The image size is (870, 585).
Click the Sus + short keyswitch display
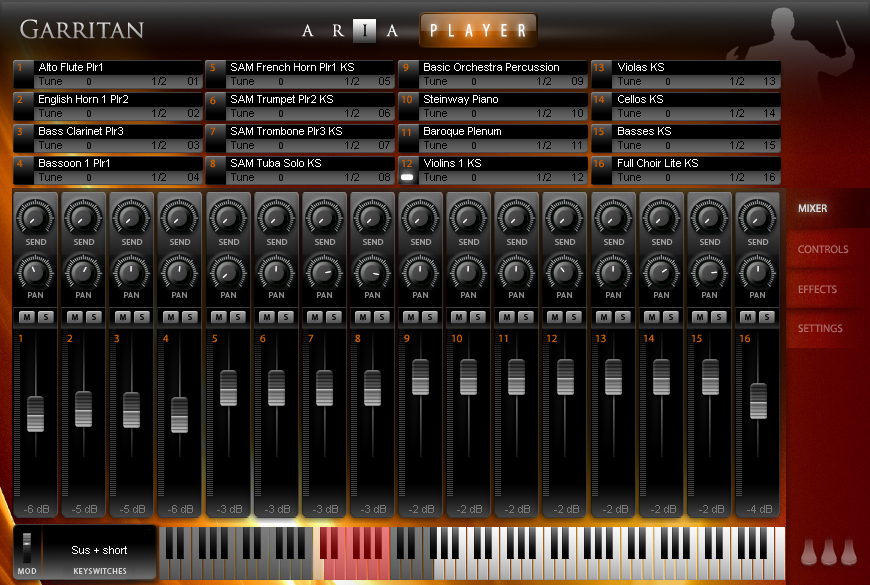click(99, 550)
